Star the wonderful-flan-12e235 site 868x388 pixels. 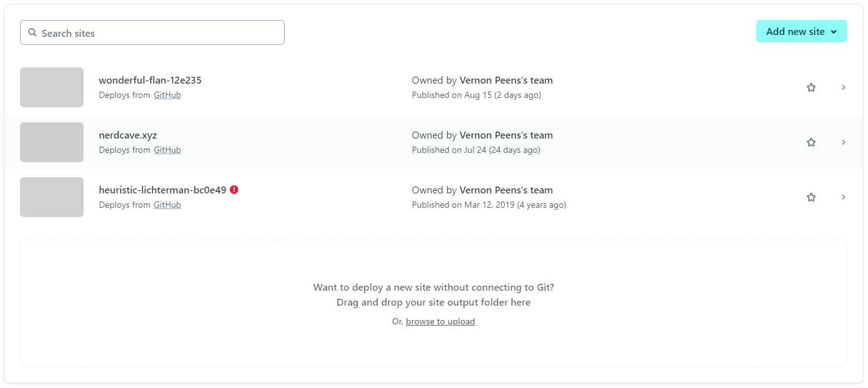(811, 87)
